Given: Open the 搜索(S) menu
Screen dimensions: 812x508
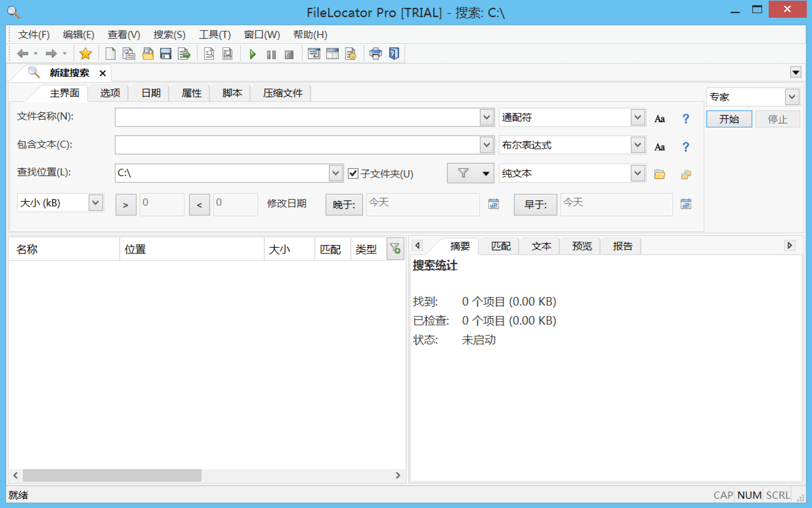Looking at the screenshot, I should pyautogui.click(x=170, y=35).
